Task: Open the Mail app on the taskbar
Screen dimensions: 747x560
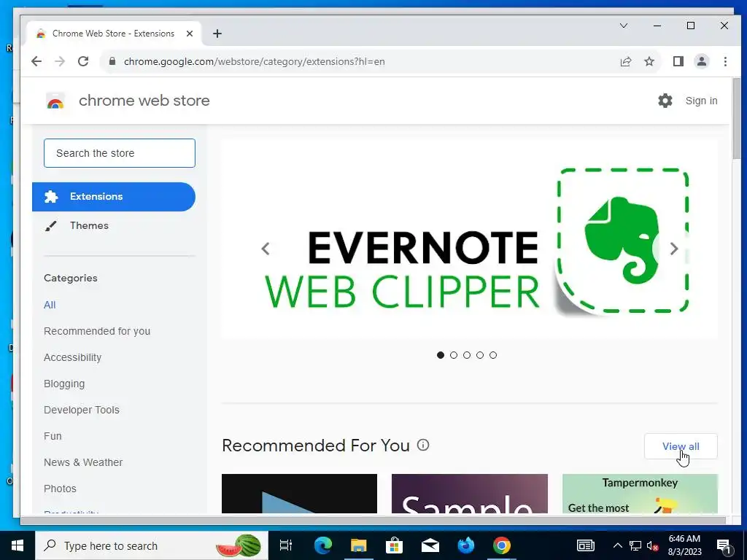Action: click(430, 545)
